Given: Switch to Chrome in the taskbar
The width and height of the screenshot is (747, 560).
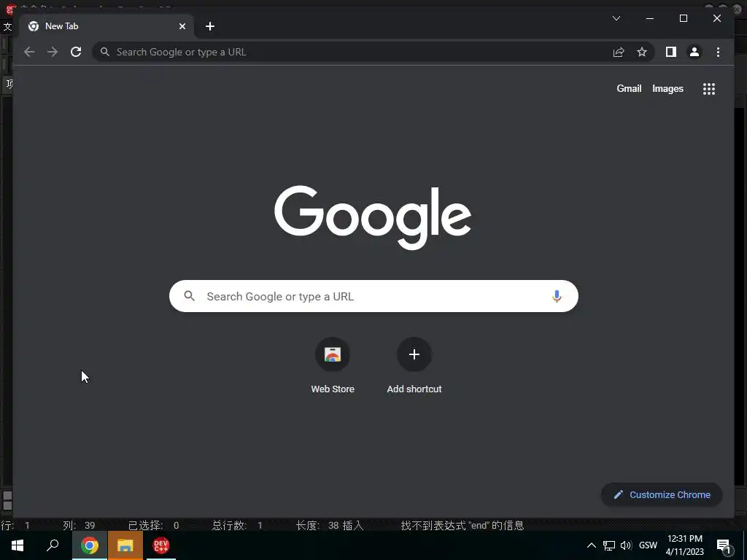Looking at the screenshot, I should [x=90, y=545].
